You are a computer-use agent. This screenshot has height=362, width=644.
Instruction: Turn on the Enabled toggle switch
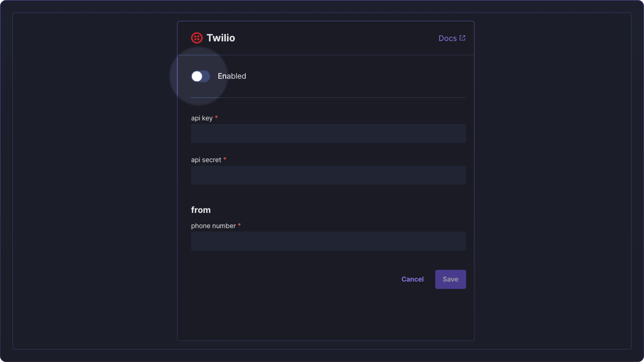[200, 76]
